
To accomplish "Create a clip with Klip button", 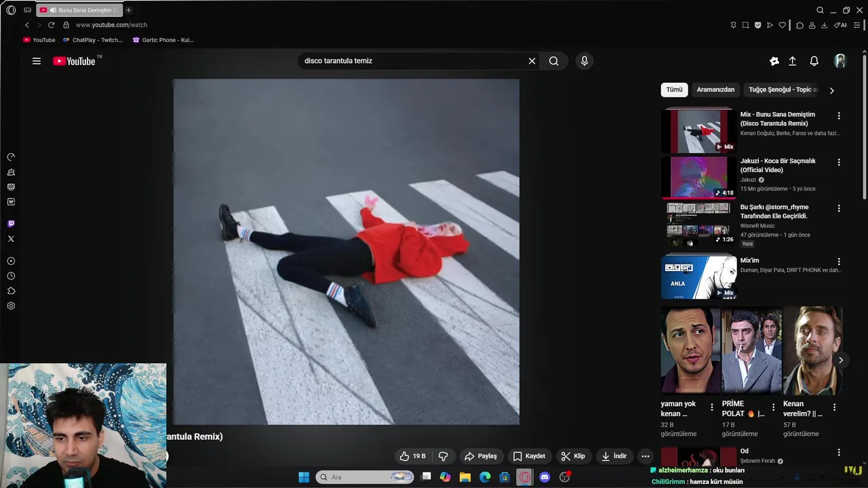I will (x=573, y=456).
